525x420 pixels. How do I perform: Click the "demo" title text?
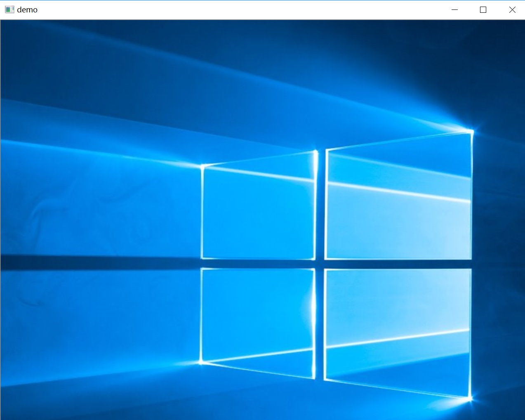pyautogui.click(x=27, y=9)
